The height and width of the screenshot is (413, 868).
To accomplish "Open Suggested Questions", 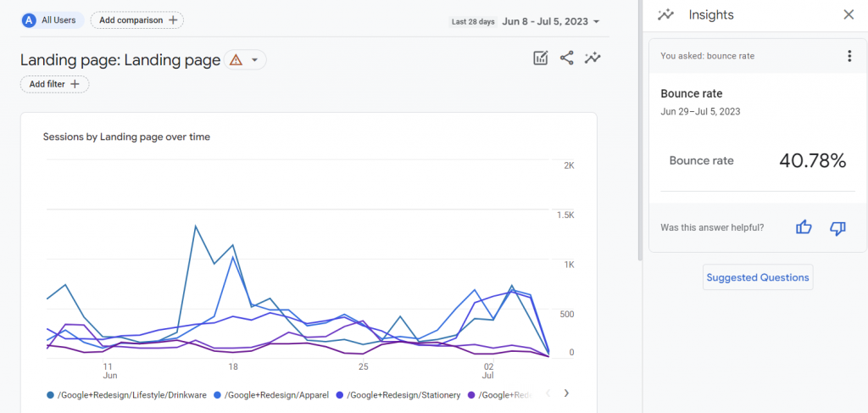I will click(758, 277).
